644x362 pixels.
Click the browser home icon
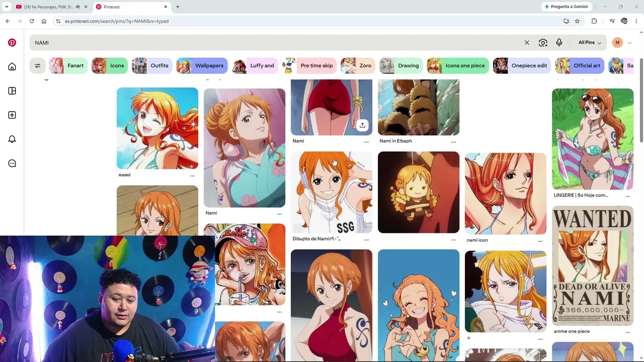44,21
